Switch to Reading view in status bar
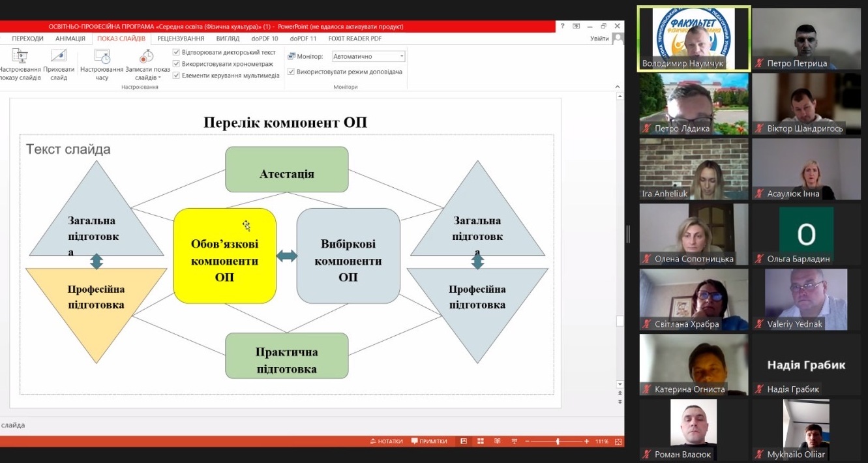This screenshot has width=868, height=463. click(497, 441)
